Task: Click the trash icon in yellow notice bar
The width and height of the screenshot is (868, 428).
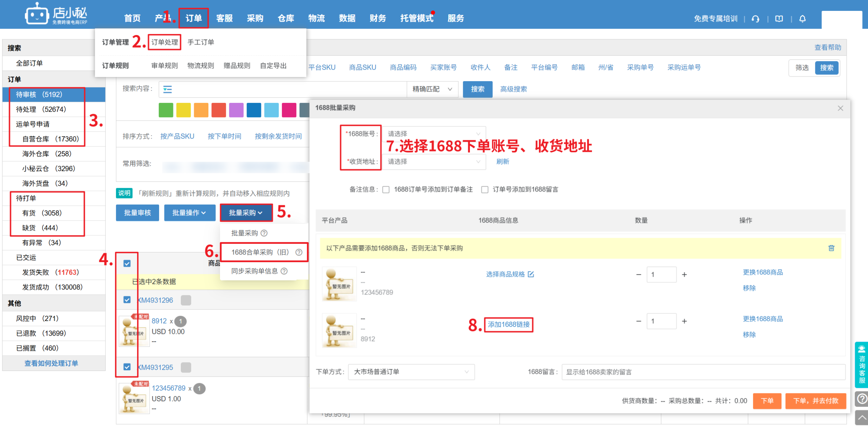Action: 831,248
